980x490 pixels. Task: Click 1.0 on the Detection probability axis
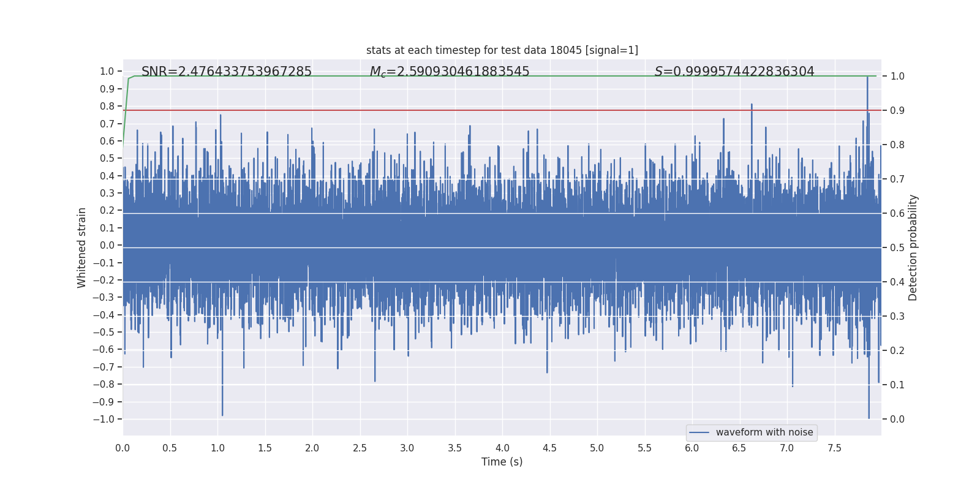[x=897, y=77]
